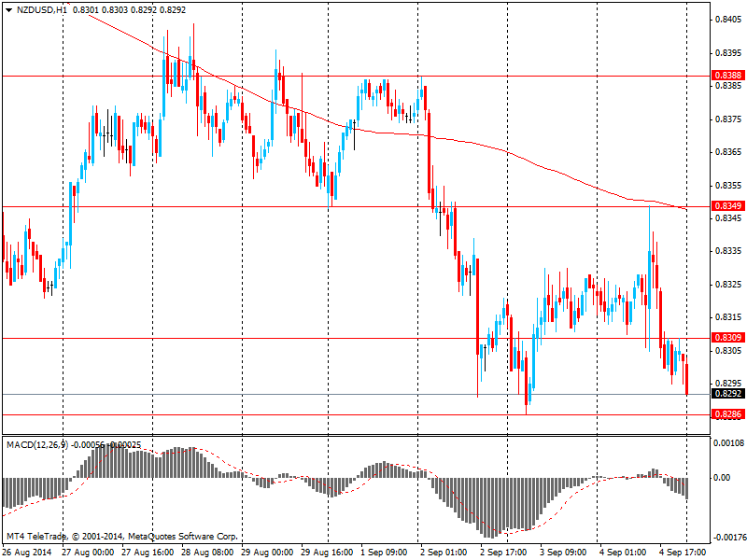Select the 0.8349 horizontal level label

click(728, 206)
